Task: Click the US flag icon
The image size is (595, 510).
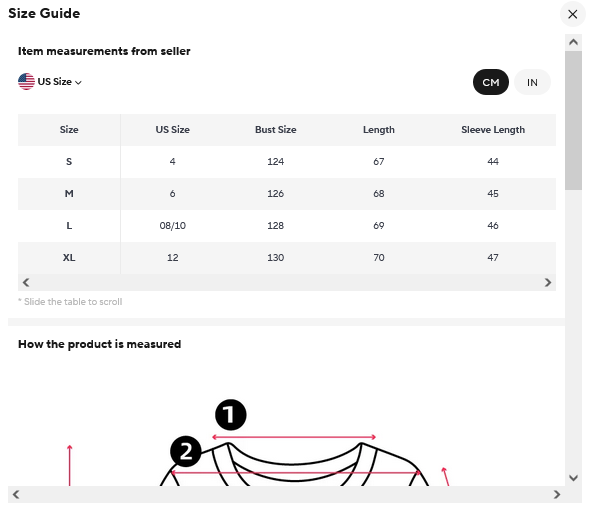Action: pyautogui.click(x=26, y=82)
